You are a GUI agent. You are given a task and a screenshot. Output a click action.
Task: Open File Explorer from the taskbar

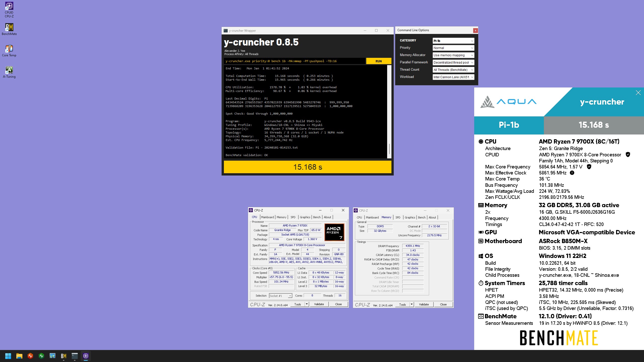(19, 356)
